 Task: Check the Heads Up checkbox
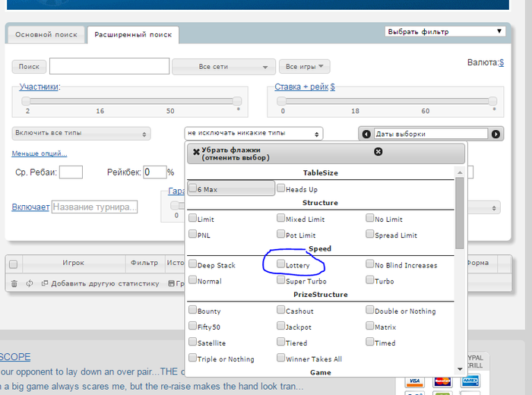point(280,188)
